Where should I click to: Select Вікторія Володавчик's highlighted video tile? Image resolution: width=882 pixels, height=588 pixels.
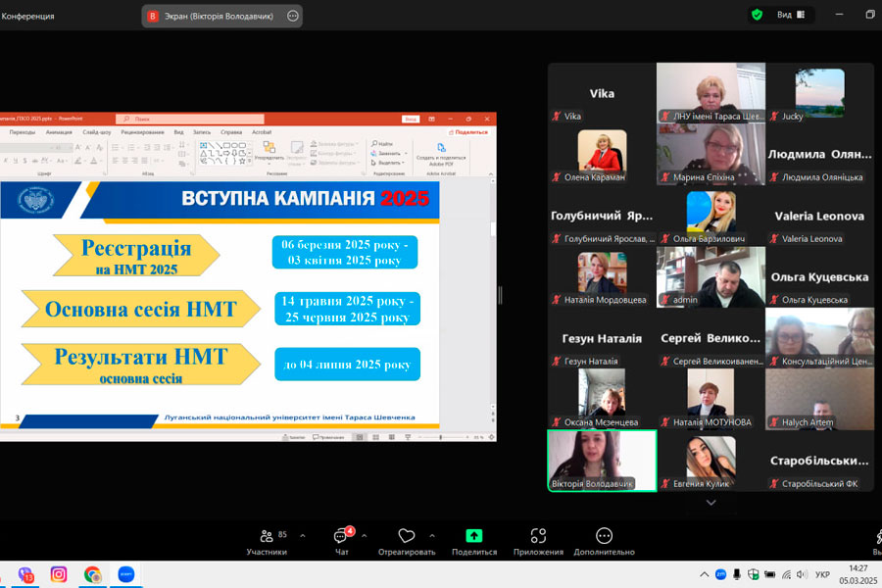click(x=602, y=461)
